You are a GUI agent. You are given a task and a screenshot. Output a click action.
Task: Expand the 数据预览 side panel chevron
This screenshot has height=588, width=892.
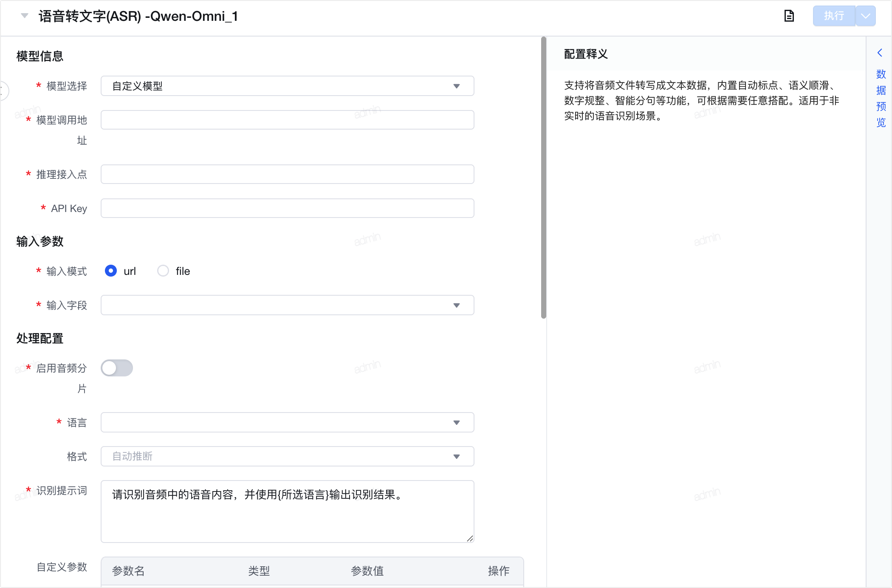[x=880, y=53]
